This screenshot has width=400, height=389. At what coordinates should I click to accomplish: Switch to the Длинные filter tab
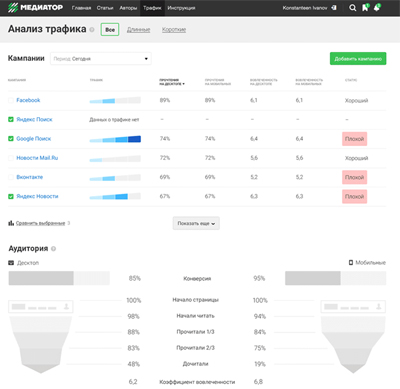tap(138, 30)
